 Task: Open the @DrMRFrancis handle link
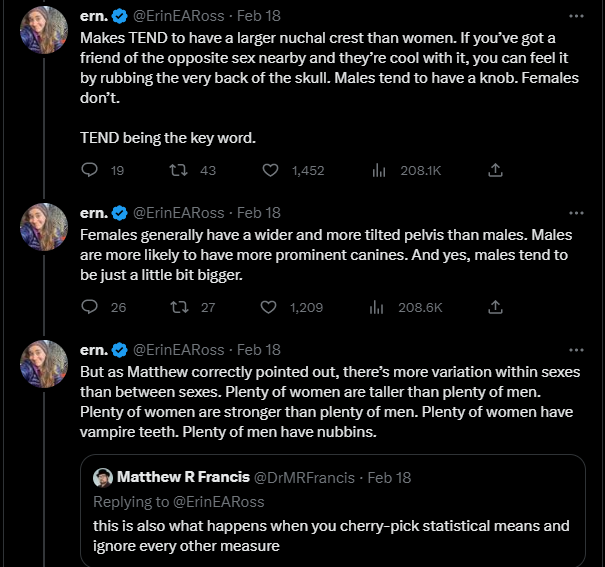304,478
